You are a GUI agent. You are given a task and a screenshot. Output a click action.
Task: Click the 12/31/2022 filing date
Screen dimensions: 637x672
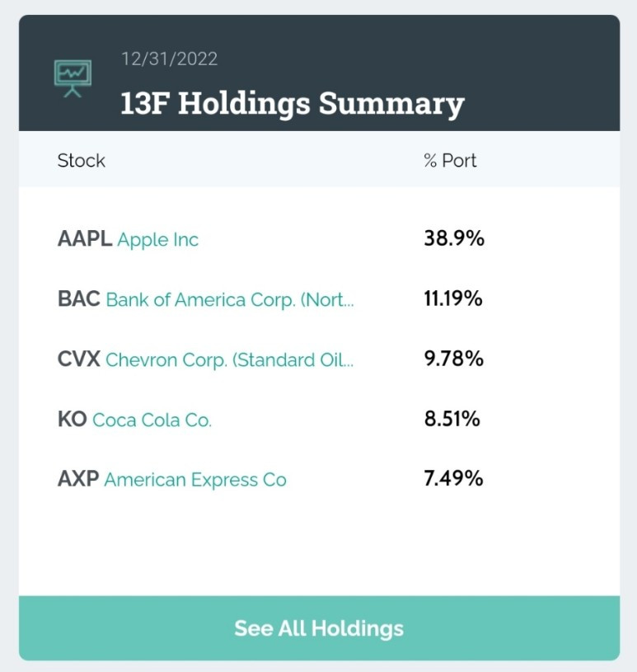pos(170,59)
